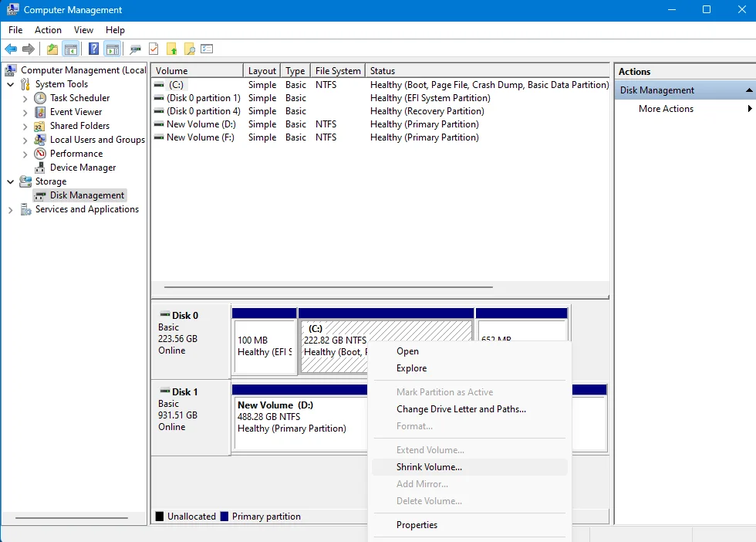Click the Disk Management tree item icon
Viewport: 756px width, 542px height.
click(x=40, y=195)
